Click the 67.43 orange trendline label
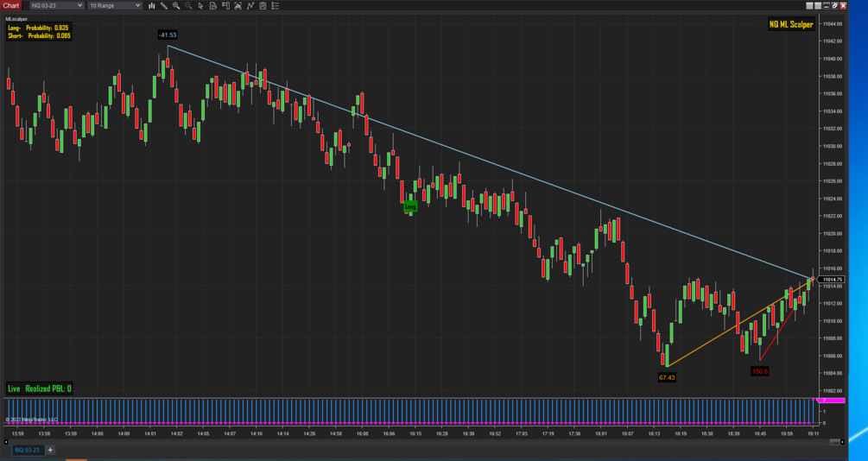The width and height of the screenshot is (868, 461). (667, 377)
